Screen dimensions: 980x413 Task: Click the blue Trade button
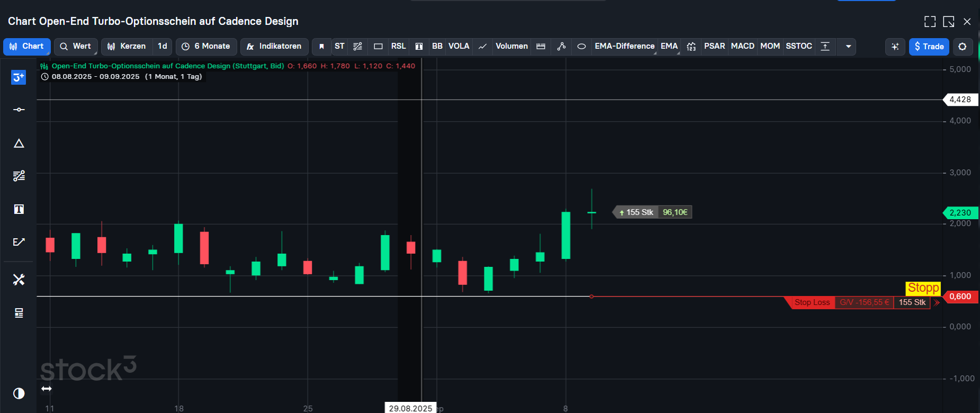[929, 47]
